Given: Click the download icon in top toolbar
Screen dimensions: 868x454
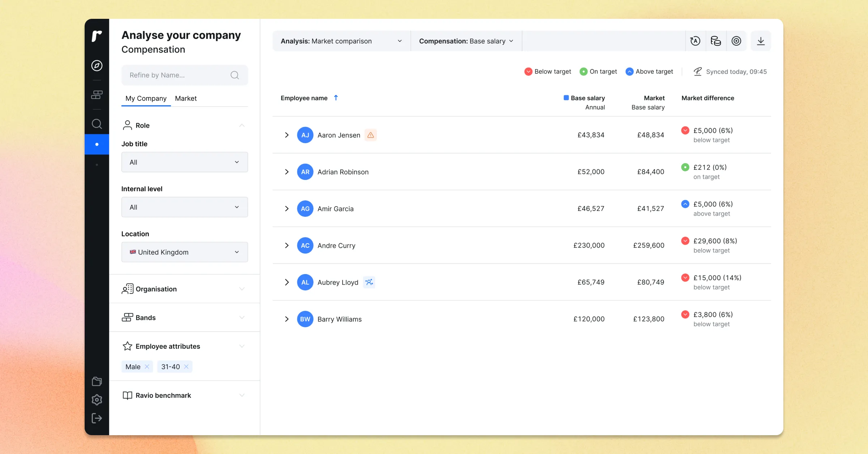Looking at the screenshot, I should point(761,41).
